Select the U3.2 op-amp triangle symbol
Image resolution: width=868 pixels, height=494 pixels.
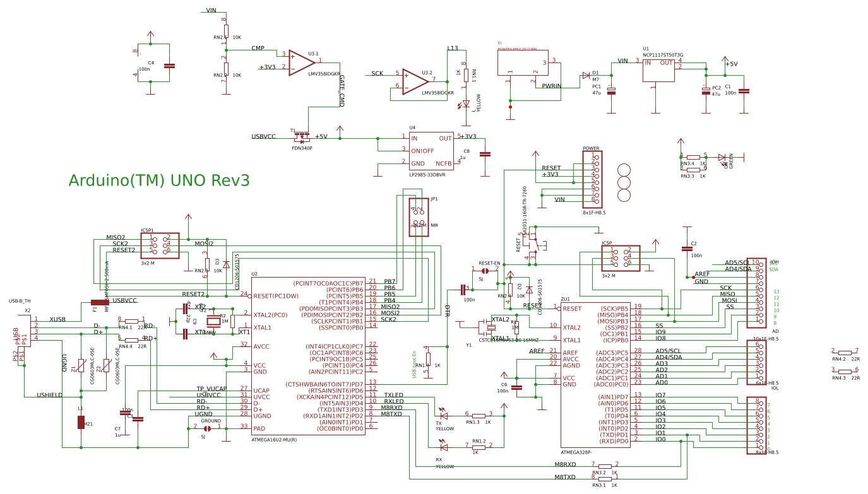coord(415,82)
